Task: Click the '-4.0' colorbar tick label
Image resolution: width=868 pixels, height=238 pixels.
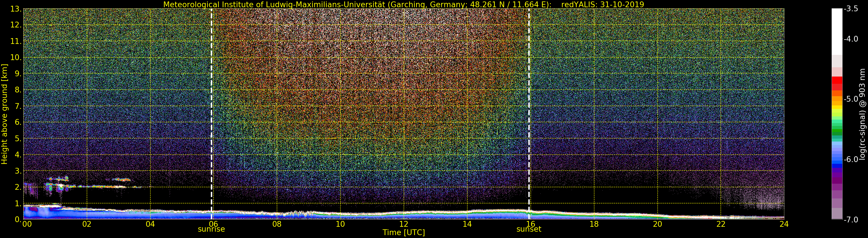Action: click(851, 39)
